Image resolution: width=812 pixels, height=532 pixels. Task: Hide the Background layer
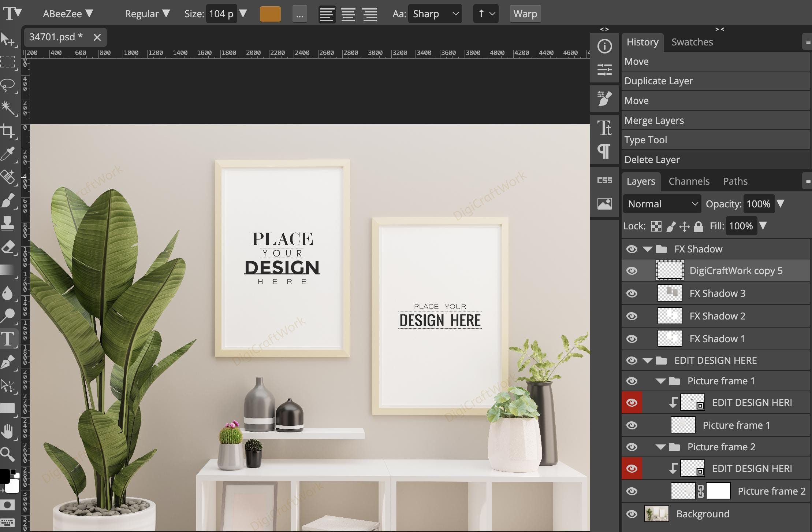click(632, 514)
